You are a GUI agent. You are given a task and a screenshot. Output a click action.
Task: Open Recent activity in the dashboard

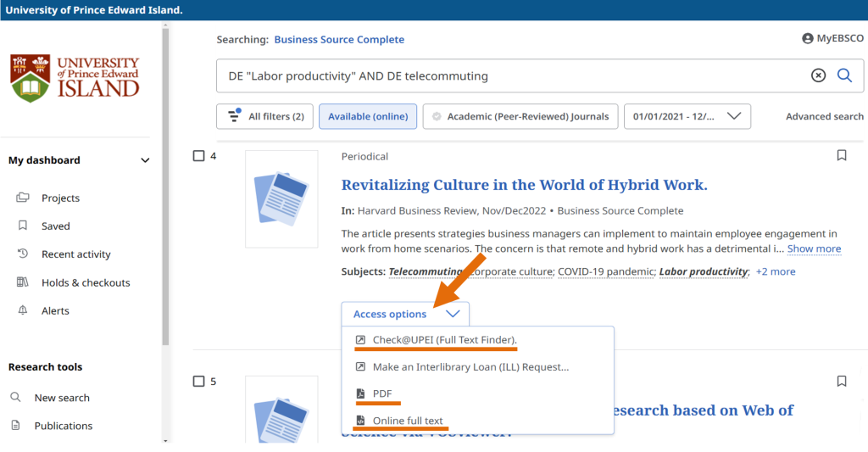tap(75, 254)
